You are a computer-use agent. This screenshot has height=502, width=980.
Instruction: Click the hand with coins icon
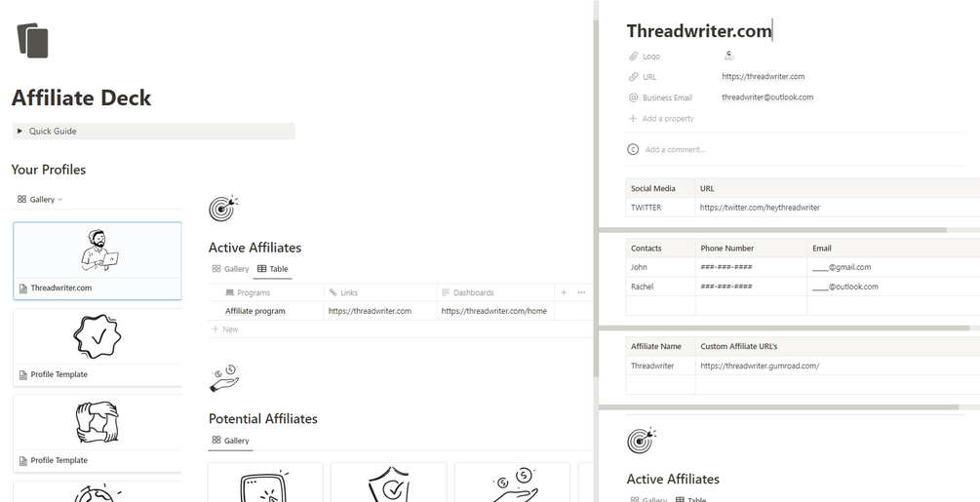pyautogui.click(x=224, y=378)
